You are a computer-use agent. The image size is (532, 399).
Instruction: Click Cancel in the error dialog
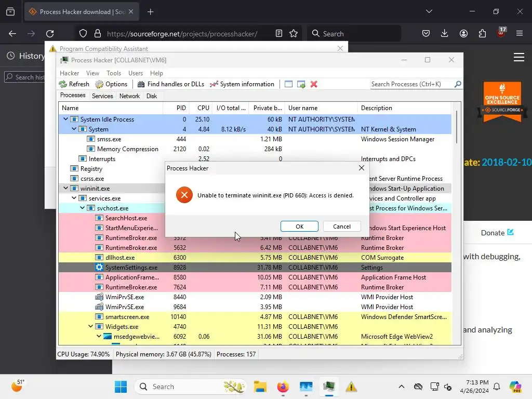coord(342,227)
